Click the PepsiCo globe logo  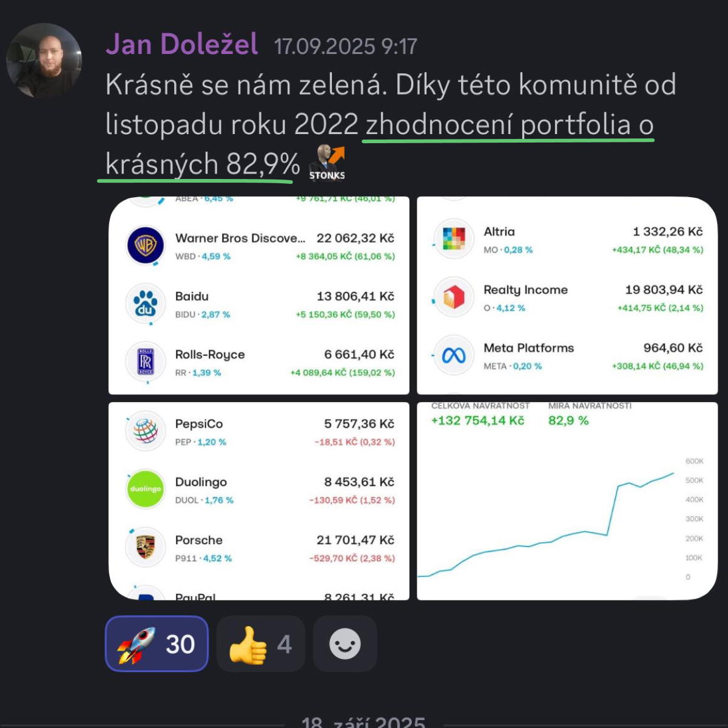(x=146, y=431)
